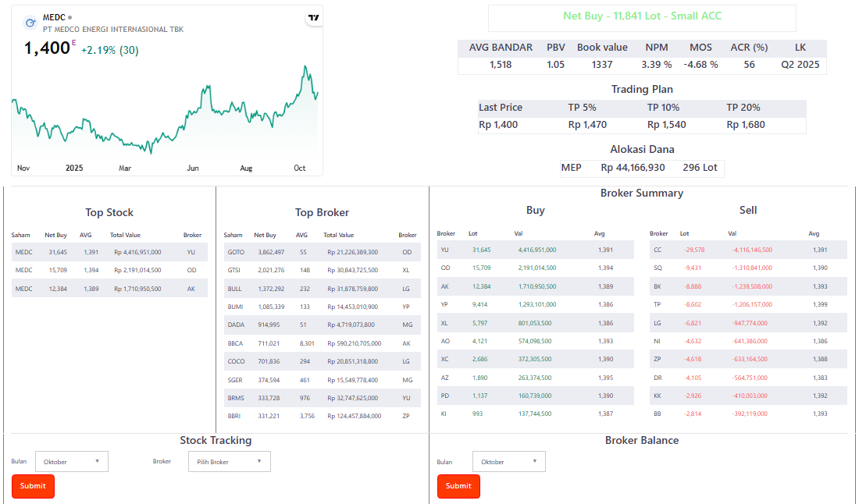Click Submit under Broker Balance
This screenshot has height=504, width=859.
pyautogui.click(x=458, y=486)
